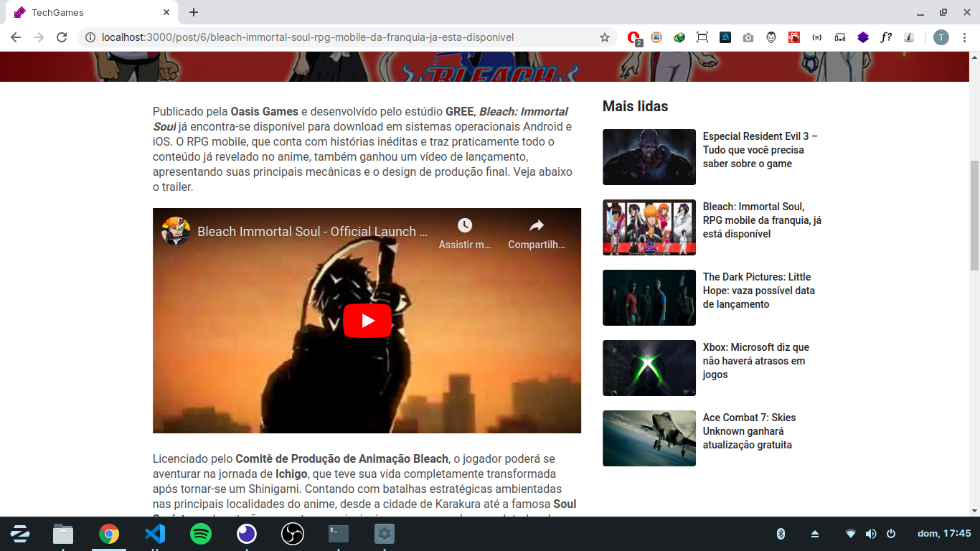Play the Bleach Immortal Soul video
The width and height of the screenshot is (980, 551).
367,321
